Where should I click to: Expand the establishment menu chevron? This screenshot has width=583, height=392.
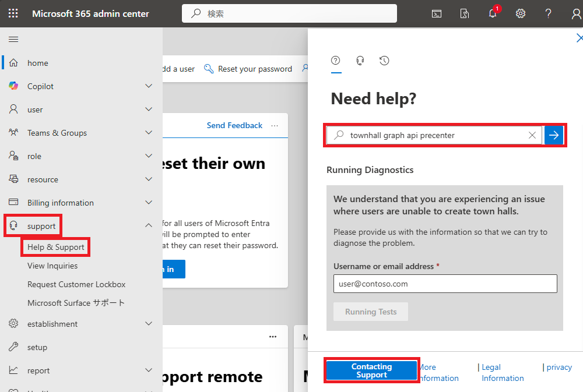pyautogui.click(x=149, y=324)
